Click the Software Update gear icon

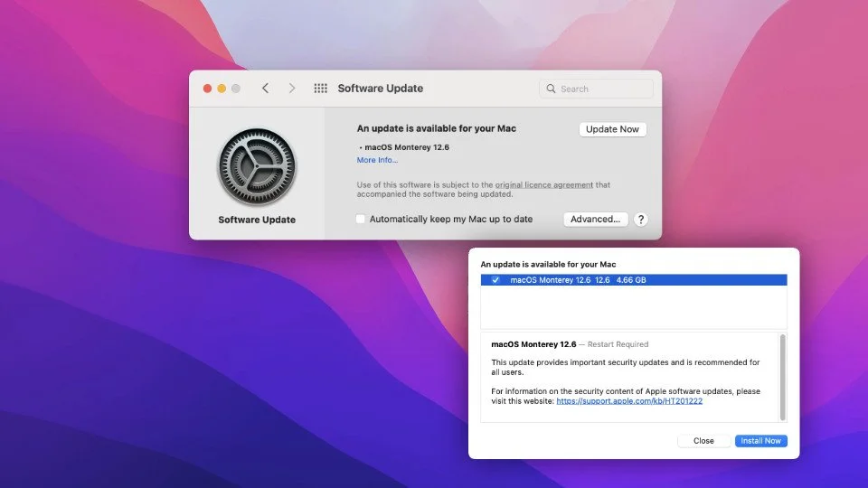coord(257,166)
